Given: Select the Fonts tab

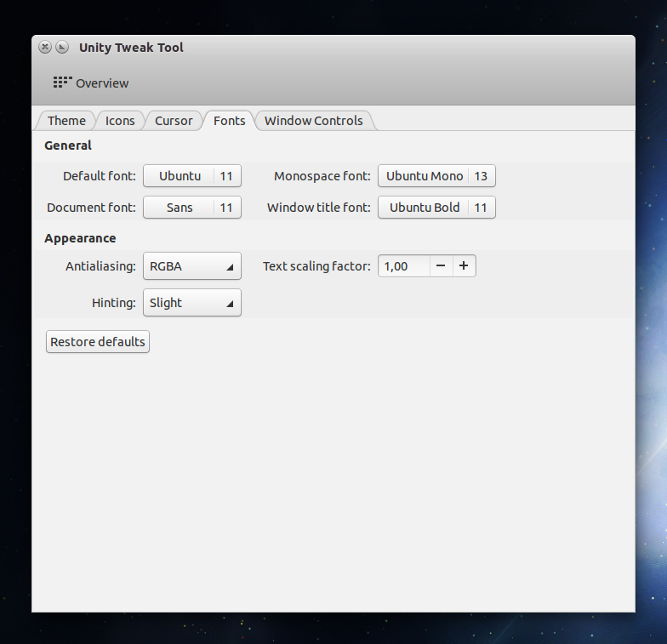Looking at the screenshot, I should (x=230, y=121).
